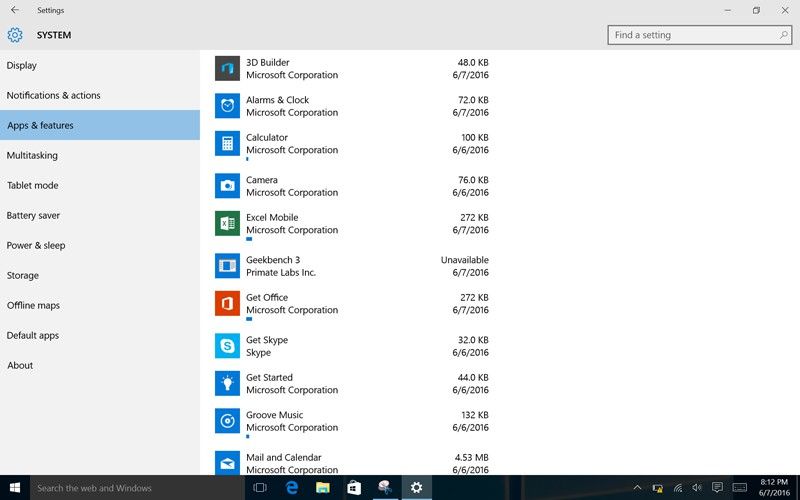The width and height of the screenshot is (800, 500).
Task: Open the 3D Builder app icon
Action: tap(227, 68)
